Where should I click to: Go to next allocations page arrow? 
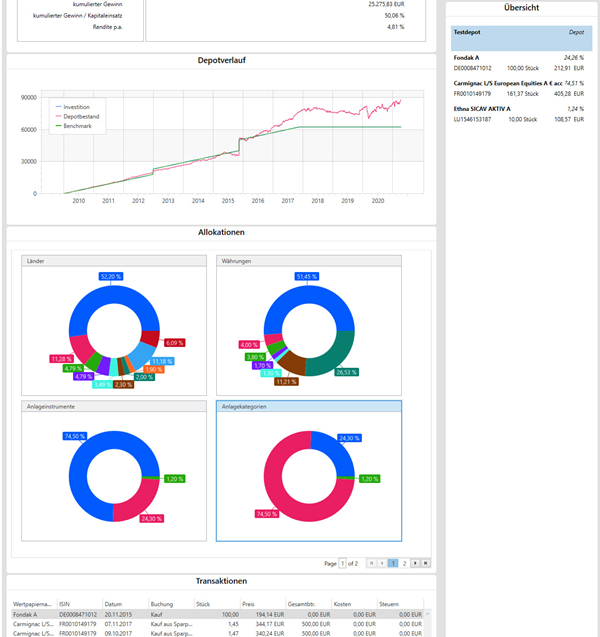[x=415, y=563]
